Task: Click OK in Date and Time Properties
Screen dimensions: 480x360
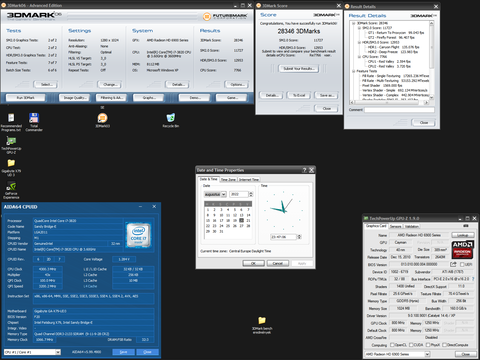Action: [x=253, y=263]
